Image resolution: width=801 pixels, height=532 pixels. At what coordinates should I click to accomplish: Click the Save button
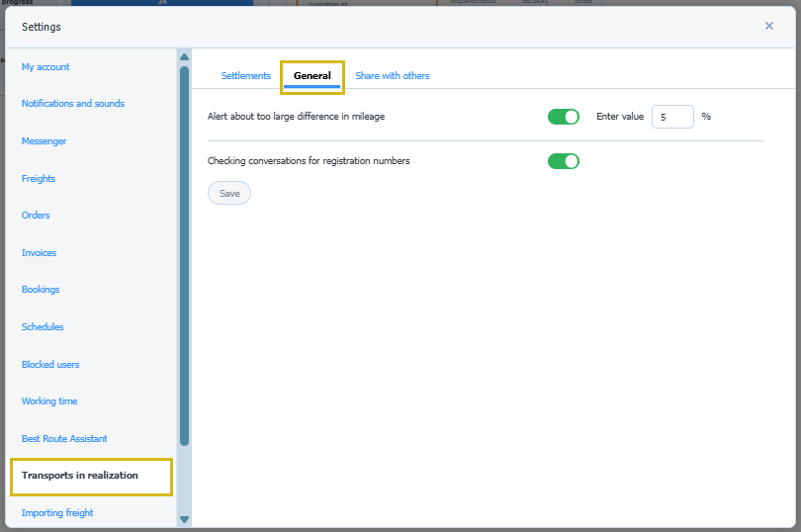pos(229,194)
